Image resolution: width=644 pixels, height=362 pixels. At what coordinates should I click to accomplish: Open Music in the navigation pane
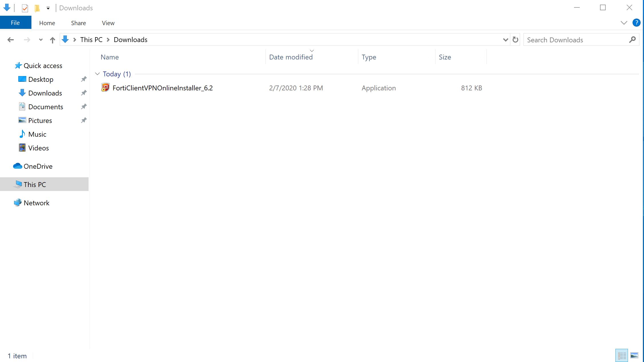point(37,134)
